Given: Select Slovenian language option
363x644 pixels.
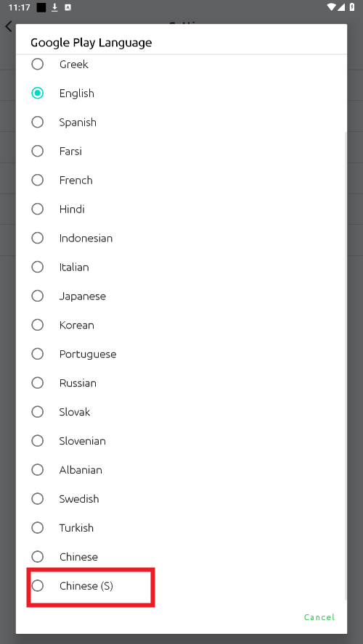Looking at the screenshot, I should tap(38, 441).
